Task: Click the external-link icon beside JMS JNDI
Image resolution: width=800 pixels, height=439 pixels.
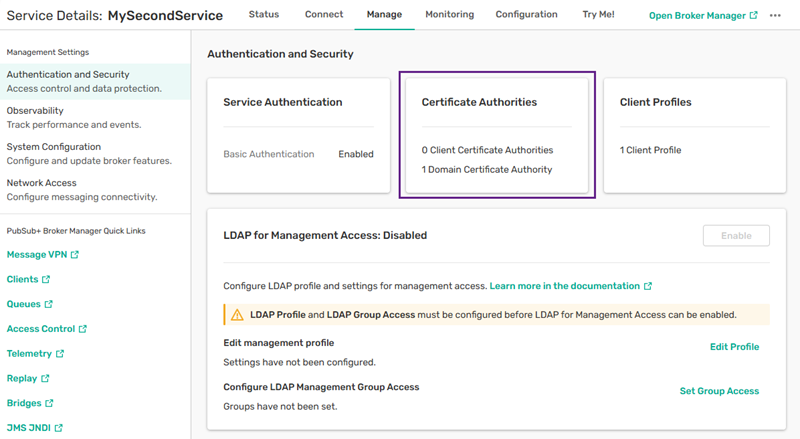Action: [59, 428]
